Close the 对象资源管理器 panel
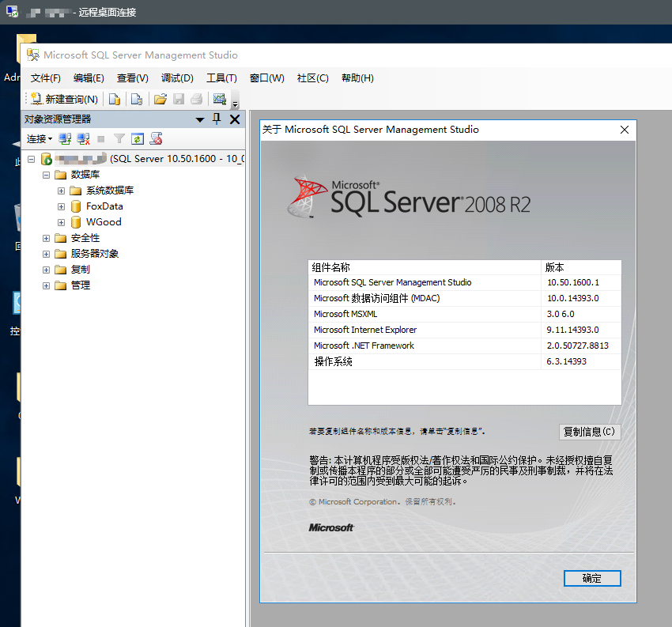The width and height of the screenshot is (672, 627). (235, 119)
